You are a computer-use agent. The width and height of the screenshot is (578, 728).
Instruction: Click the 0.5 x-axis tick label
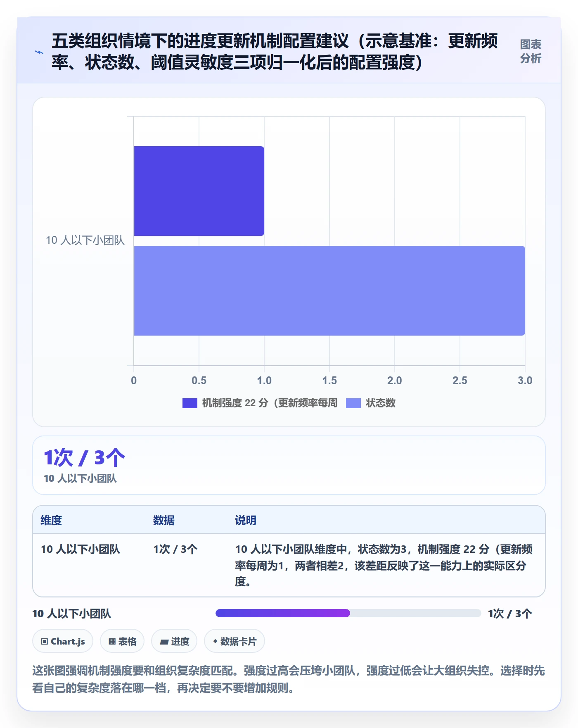199,381
